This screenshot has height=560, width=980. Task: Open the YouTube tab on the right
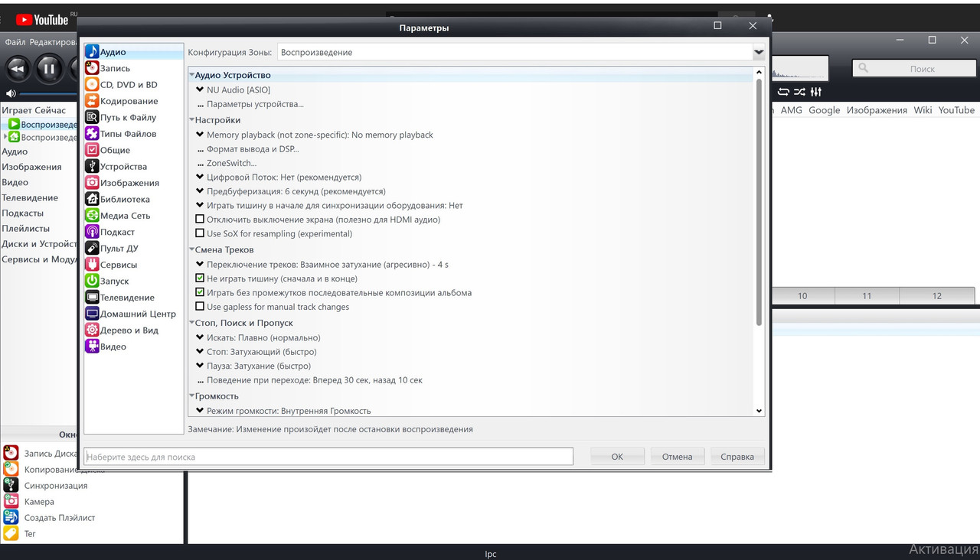(x=956, y=110)
